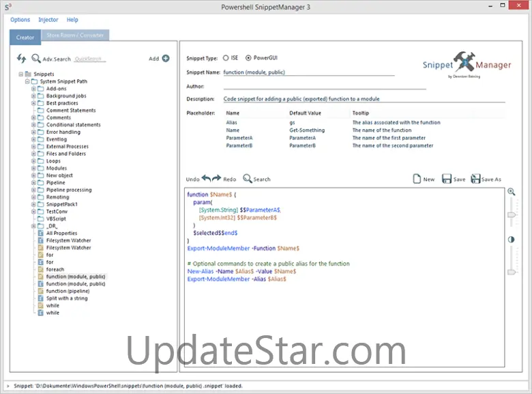
Task: Click 'The name of the first parameter' tooltip
Action: click(389, 138)
